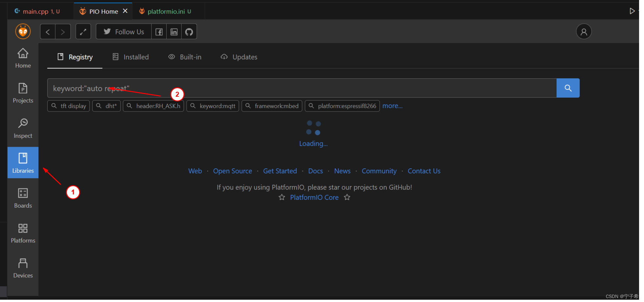Screen dimensions: 644x302
Task: Go back with the left arrow button
Action: (48, 32)
